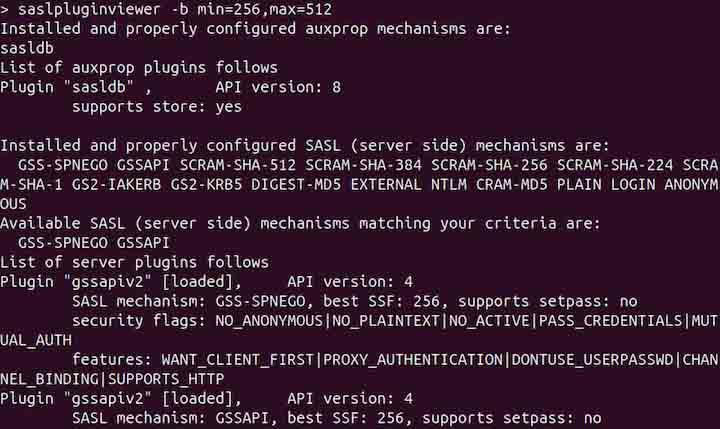The width and height of the screenshot is (720, 429).
Task: Click the standalone sasldb line
Action: (x=29, y=48)
